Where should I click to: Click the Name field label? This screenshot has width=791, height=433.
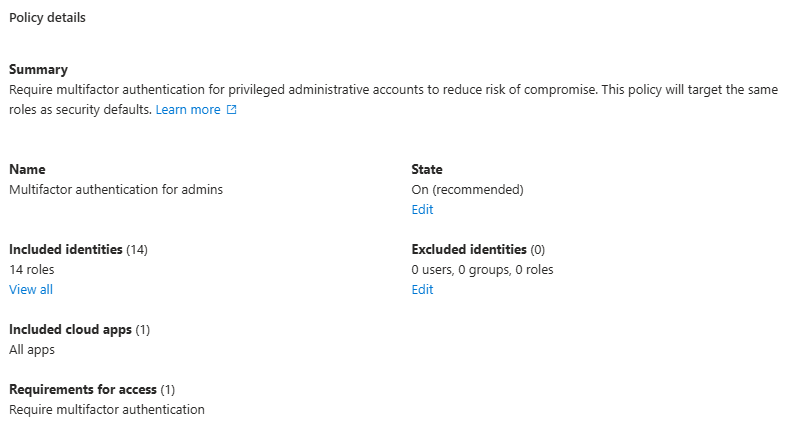point(27,170)
